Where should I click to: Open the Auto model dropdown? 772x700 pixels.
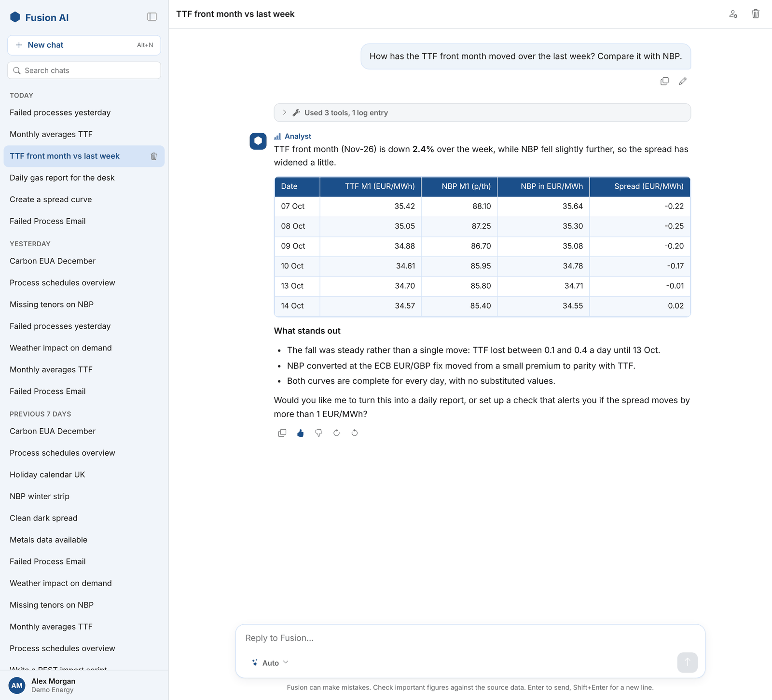coord(270,663)
